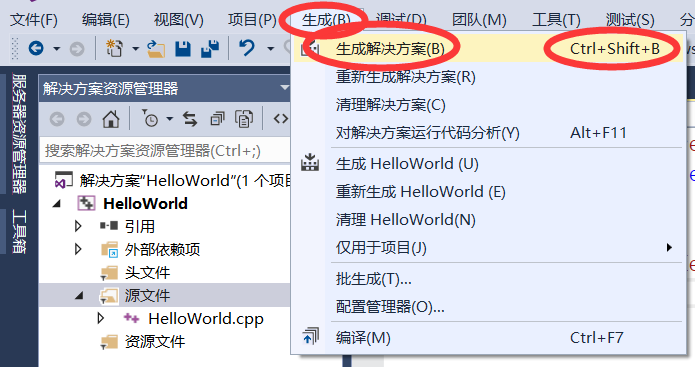
Task: Choose 清理 HelloWorld(N) entry
Action: (488, 219)
